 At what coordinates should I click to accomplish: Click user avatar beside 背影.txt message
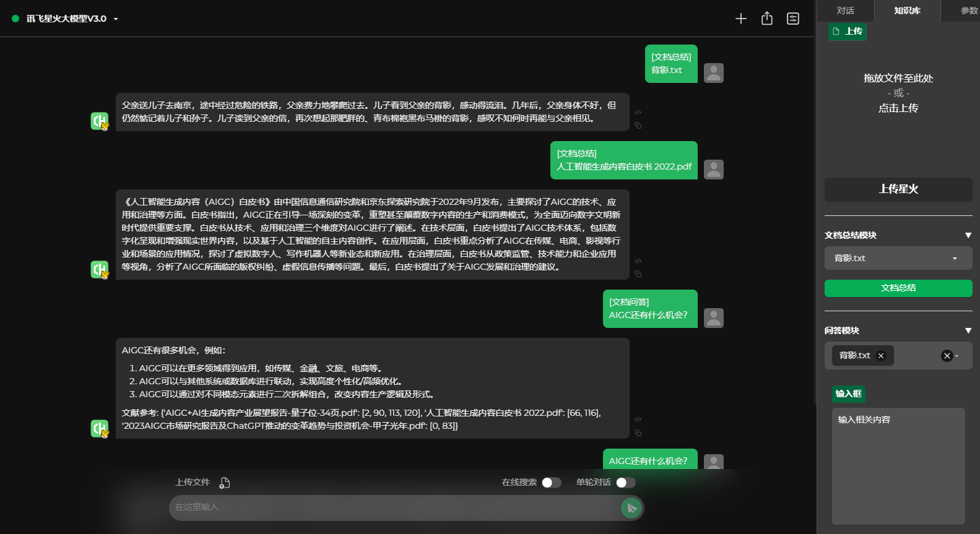714,73
